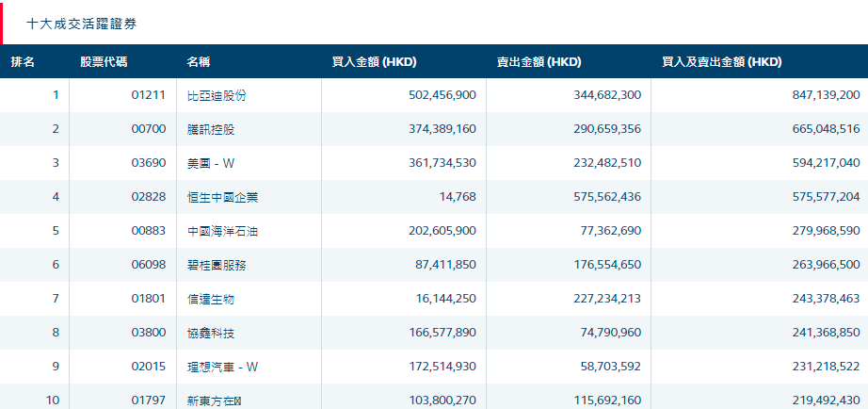Click buy amount 374,389,160

tap(442, 129)
